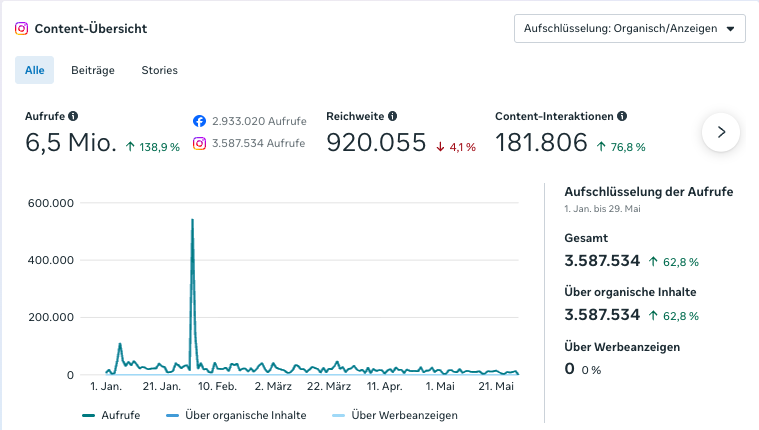
Task: Click the Instagram icon next to 3.587.534 Aufrufe
Action: point(199,143)
